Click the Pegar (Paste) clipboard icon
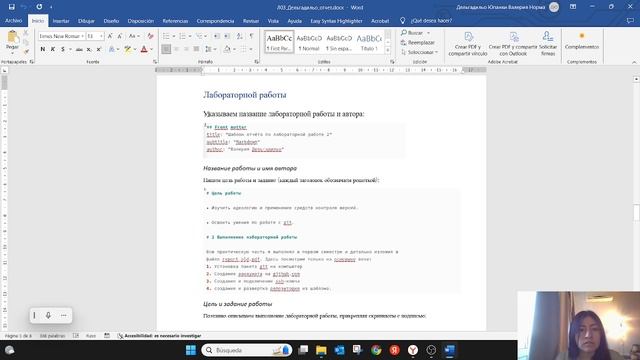 (12, 38)
